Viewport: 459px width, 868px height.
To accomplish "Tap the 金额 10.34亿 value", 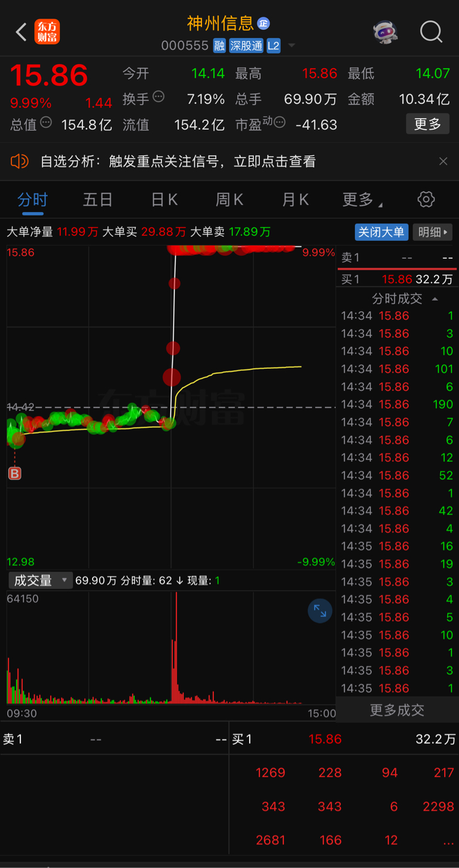I will click(x=425, y=99).
